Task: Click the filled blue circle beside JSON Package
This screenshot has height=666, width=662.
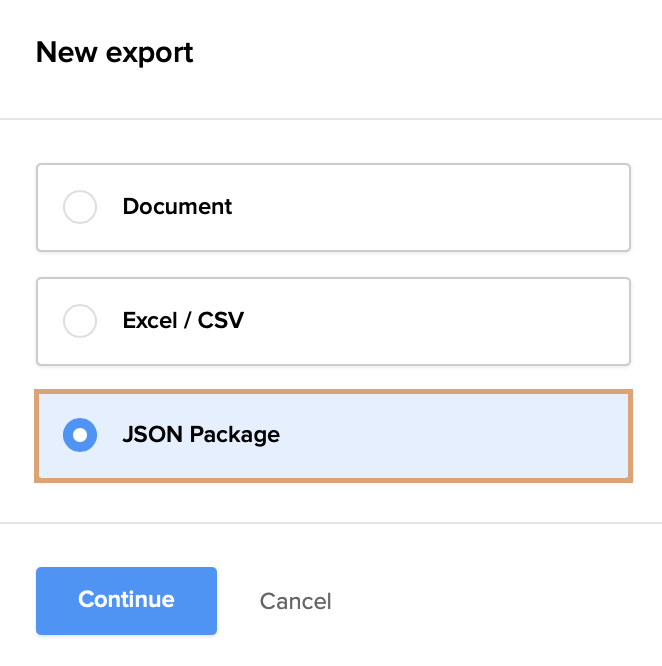Action: (x=80, y=435)
